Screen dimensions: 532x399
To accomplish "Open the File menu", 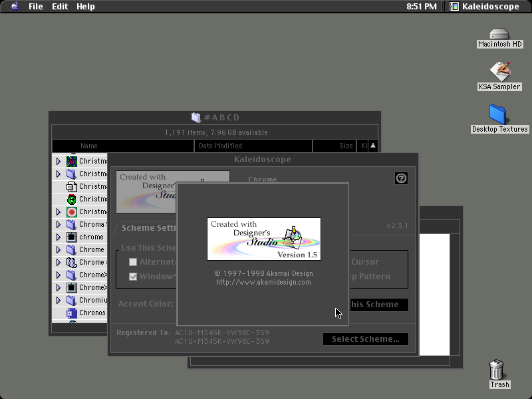I will tap(36, 7).
